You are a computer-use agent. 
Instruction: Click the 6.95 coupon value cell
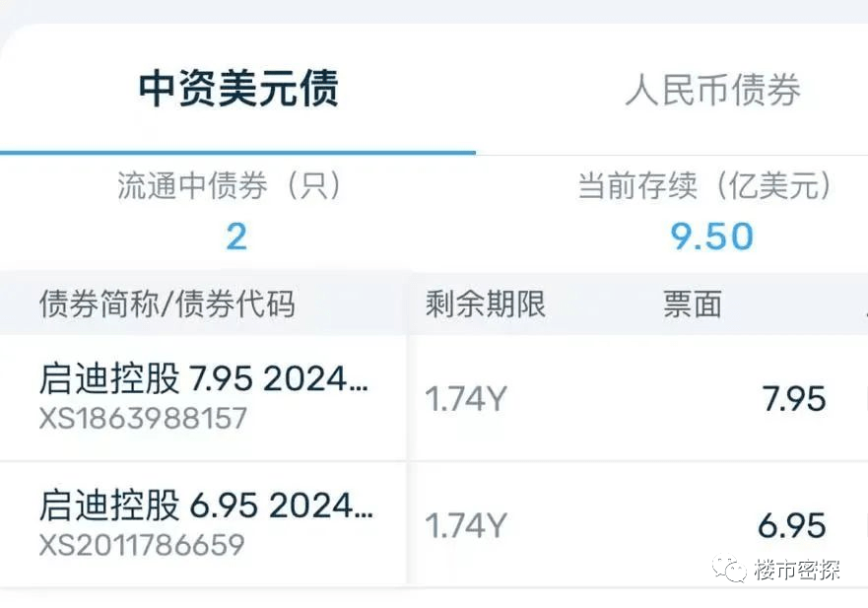point(791,526)
